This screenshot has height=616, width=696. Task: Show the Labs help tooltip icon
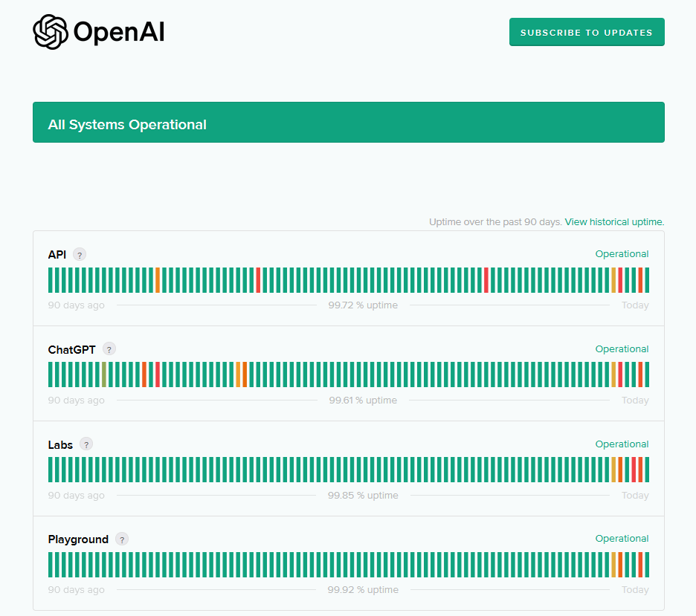[x=86, y=444]
